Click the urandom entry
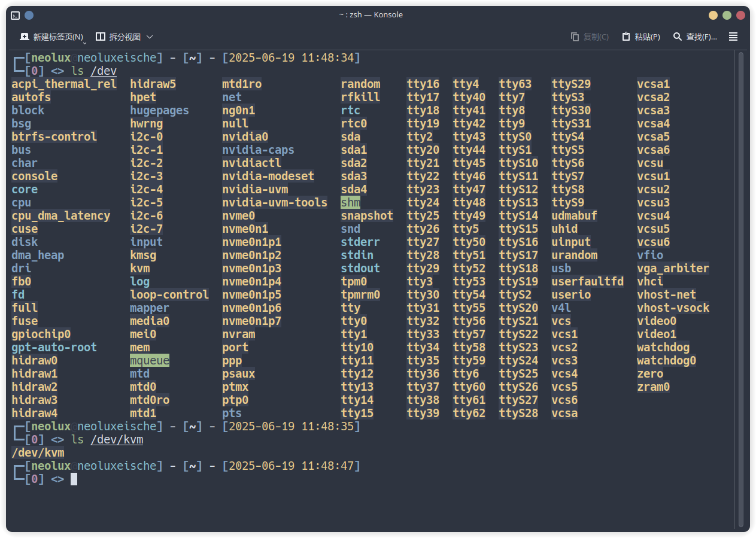The width and height of the screenshot is (756, 538). tap(575, 255)
